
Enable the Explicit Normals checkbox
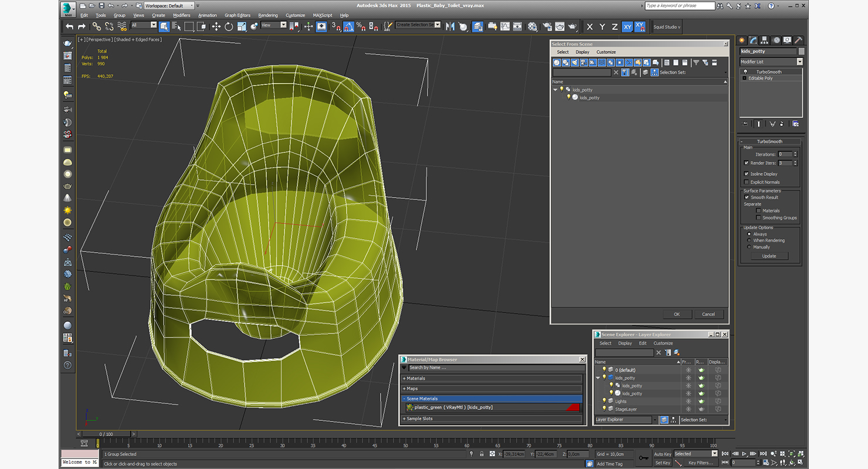point(746,182)
